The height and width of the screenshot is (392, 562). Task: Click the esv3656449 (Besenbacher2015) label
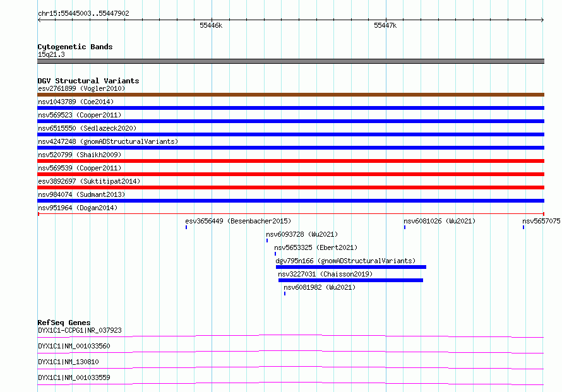(238, 221)
